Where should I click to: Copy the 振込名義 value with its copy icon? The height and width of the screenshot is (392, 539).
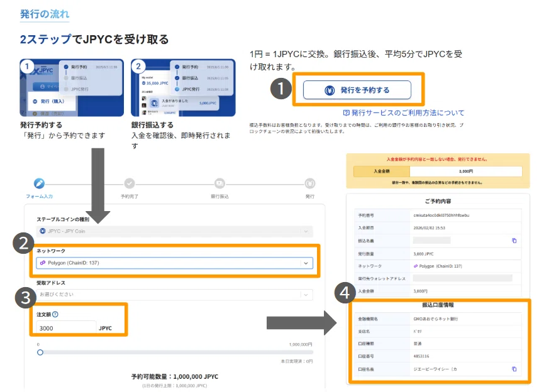514,241
